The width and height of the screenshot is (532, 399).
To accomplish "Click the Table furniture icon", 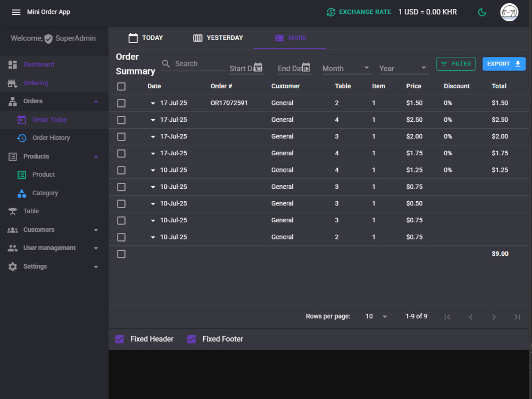I will [x=13, y=211].
